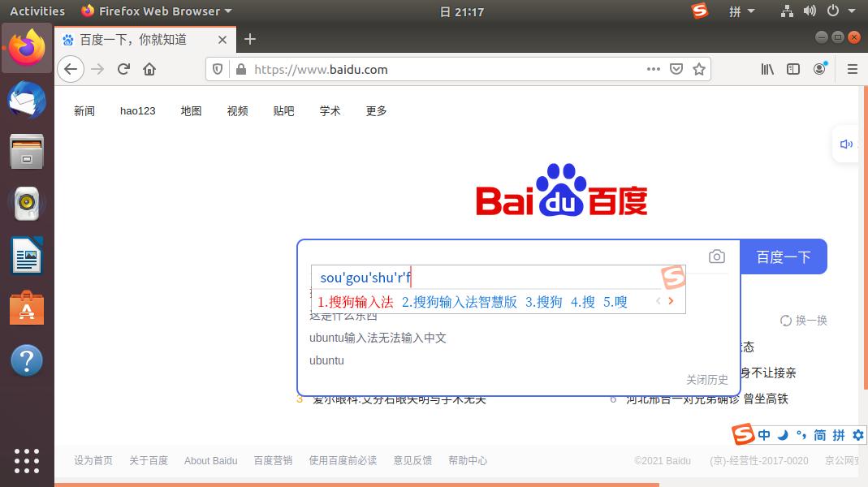Click the camera icon for image search

(717, 256)
